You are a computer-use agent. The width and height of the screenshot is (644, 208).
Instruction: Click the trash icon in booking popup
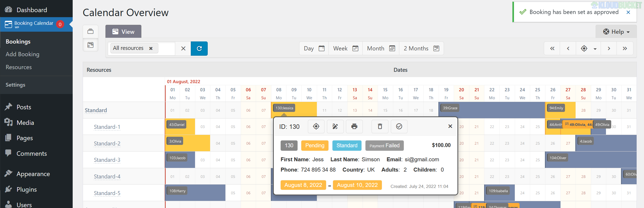click(x=380, y=126)
